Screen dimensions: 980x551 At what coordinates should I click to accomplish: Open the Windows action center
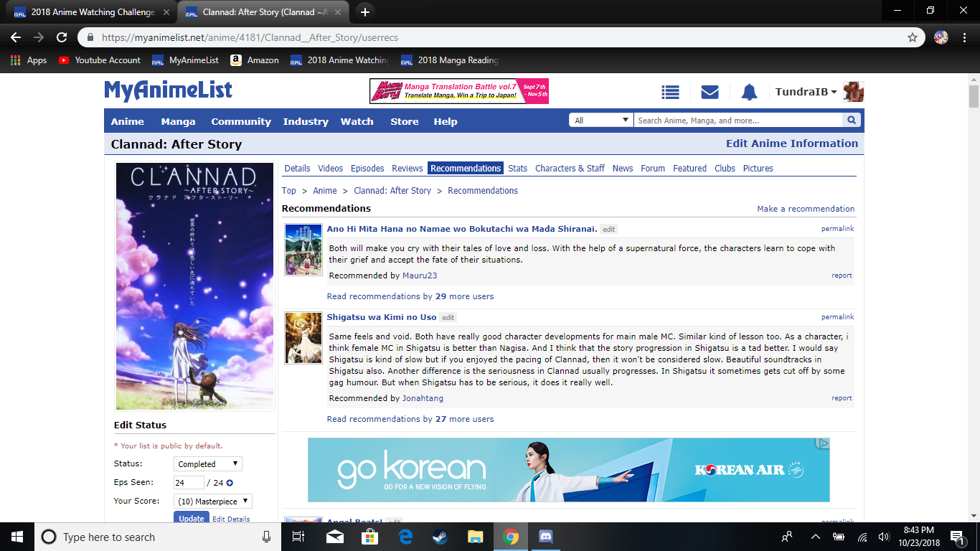(957, 537)
